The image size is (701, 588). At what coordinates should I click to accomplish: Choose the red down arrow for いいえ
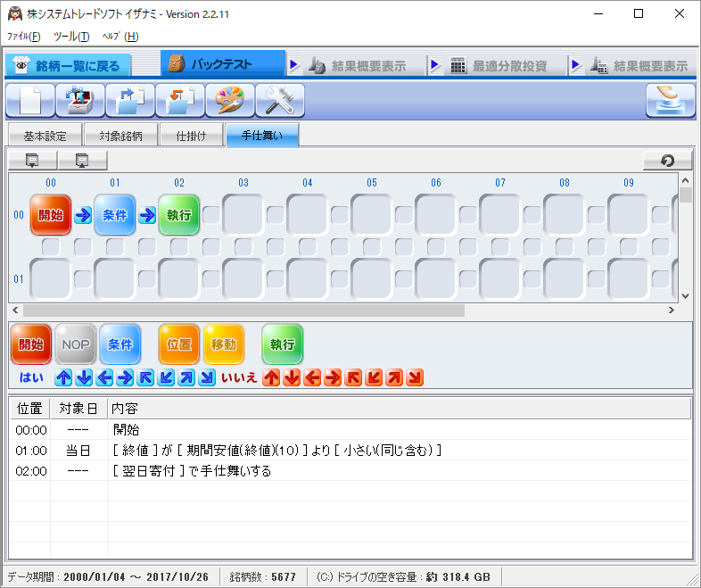[292, 377]
